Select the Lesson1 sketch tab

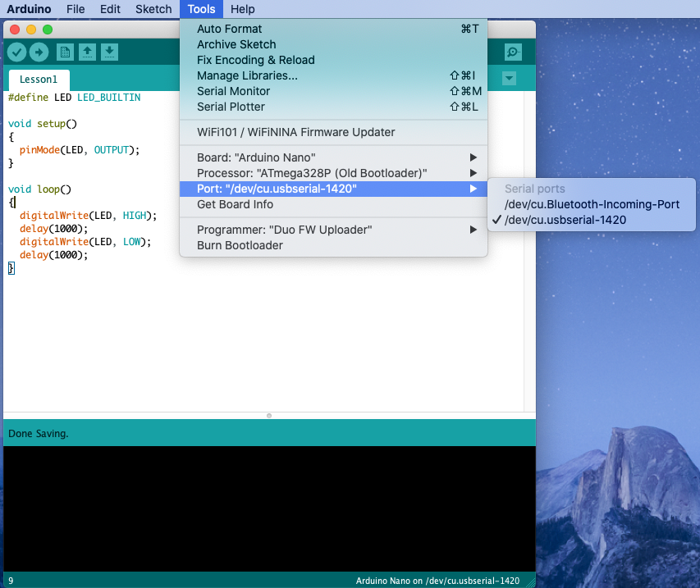pos(39,80)
